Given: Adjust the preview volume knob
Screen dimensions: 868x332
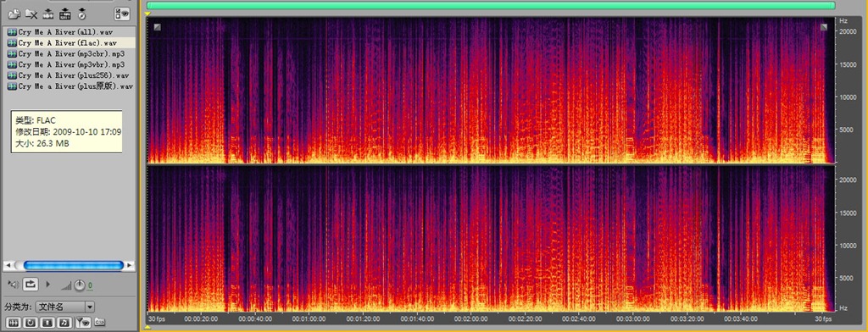Looking at the screenshot, I should 80,285.
